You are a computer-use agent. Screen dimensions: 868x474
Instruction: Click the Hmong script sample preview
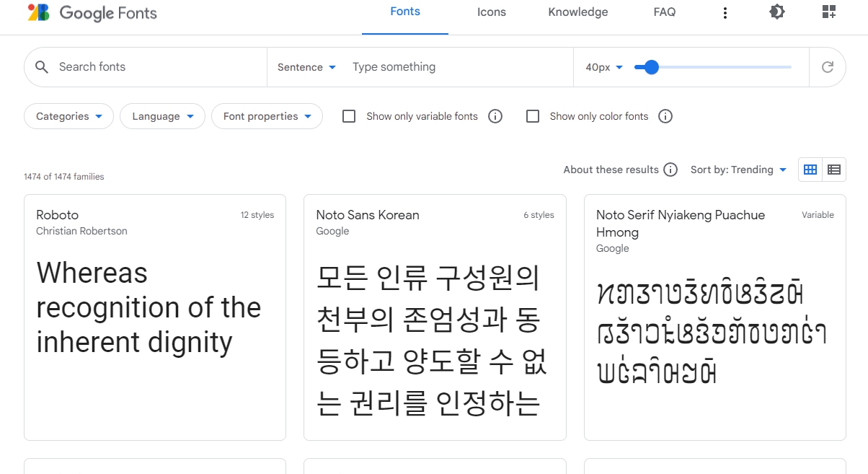tap(712, 333)
